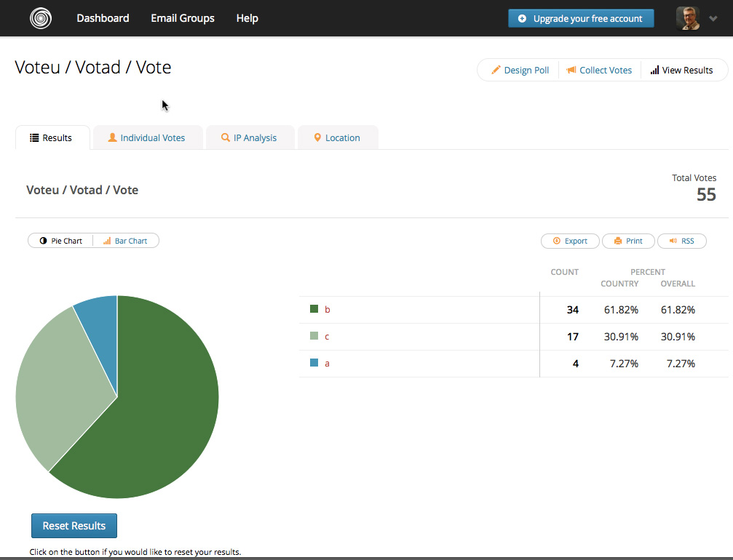Screen dimensions: 733x560
Task: Open Design Poll with the pencil icon
Action: [496, 71]
